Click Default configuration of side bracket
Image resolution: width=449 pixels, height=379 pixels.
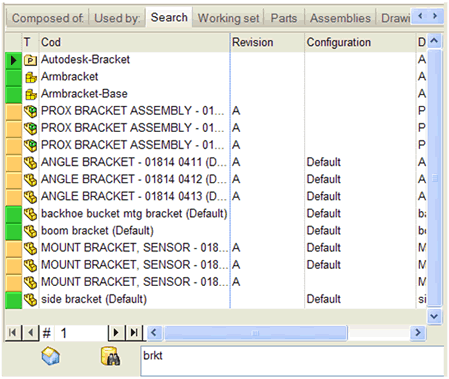[x=323, y=299]
